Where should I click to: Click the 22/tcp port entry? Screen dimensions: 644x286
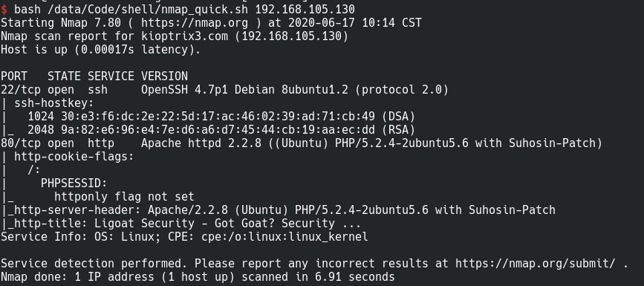(21, 90)
